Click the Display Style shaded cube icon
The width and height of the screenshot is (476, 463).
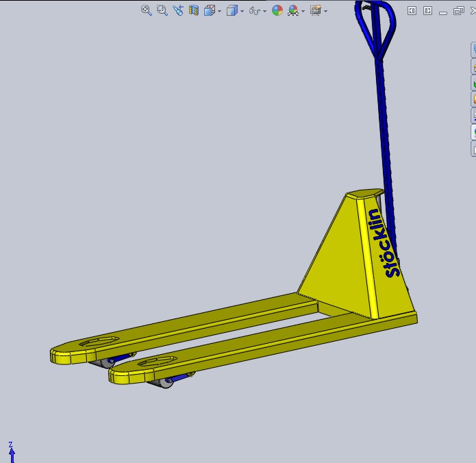pyautogui.click(x=232, y=10)
